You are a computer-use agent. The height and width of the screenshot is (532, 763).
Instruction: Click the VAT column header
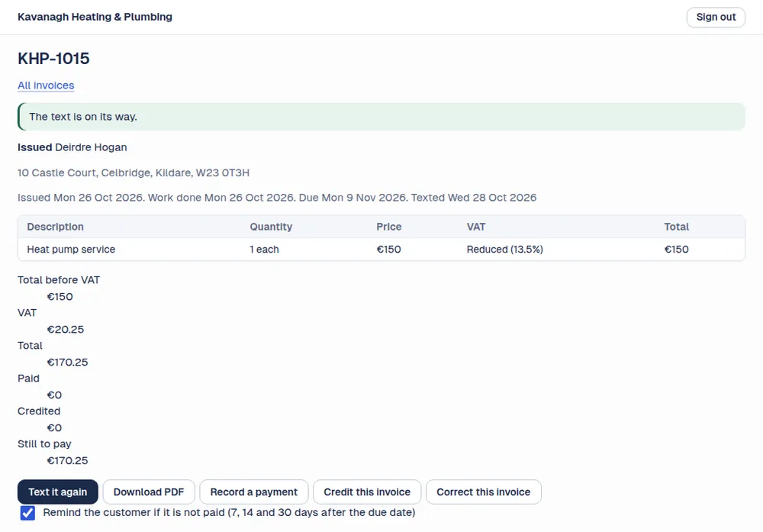[x=476, y=227]
